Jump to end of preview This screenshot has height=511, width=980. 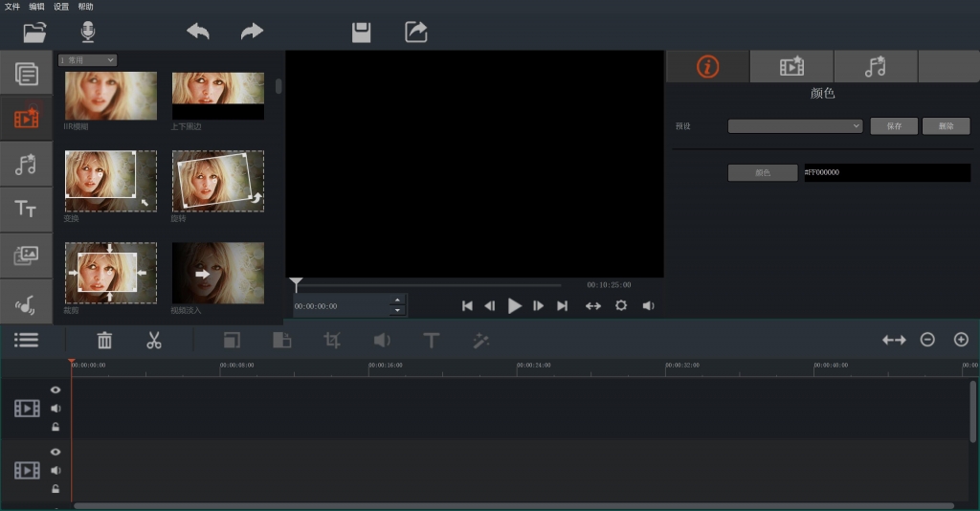pyautogui.click(x=562, y=305)
